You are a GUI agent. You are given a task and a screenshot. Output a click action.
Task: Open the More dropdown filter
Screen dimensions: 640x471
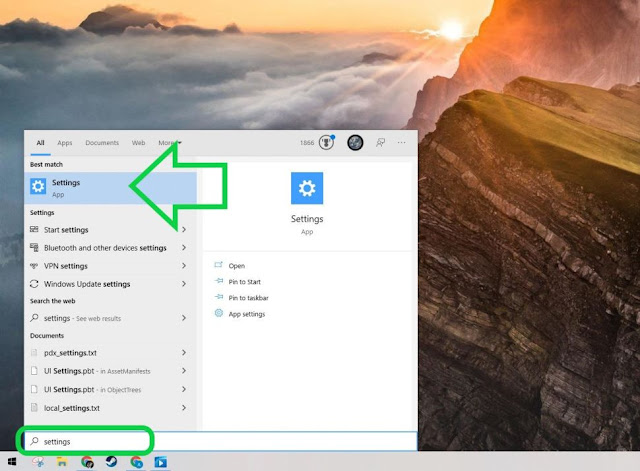tap(170, 142)
